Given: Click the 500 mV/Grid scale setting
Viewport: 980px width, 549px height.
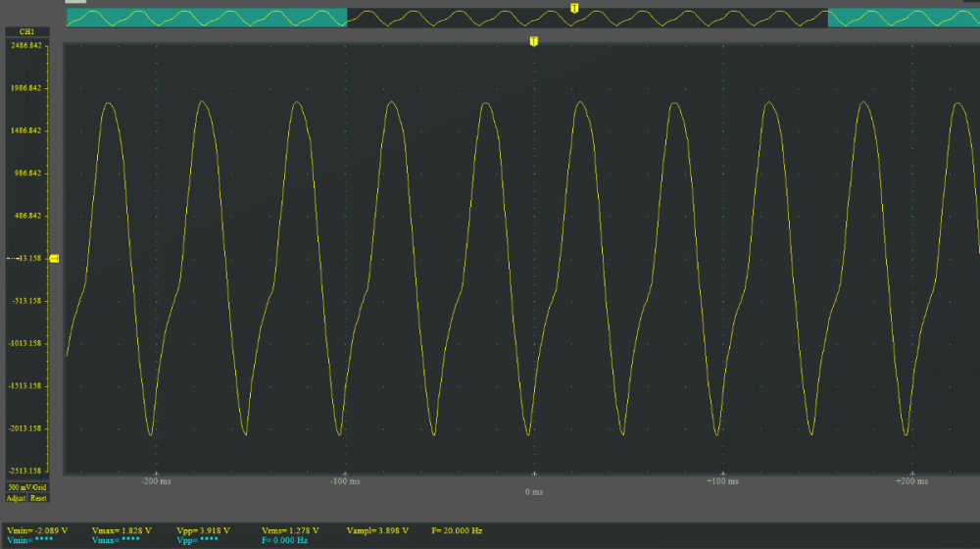Looking at the screenshot, I should 26,487.
